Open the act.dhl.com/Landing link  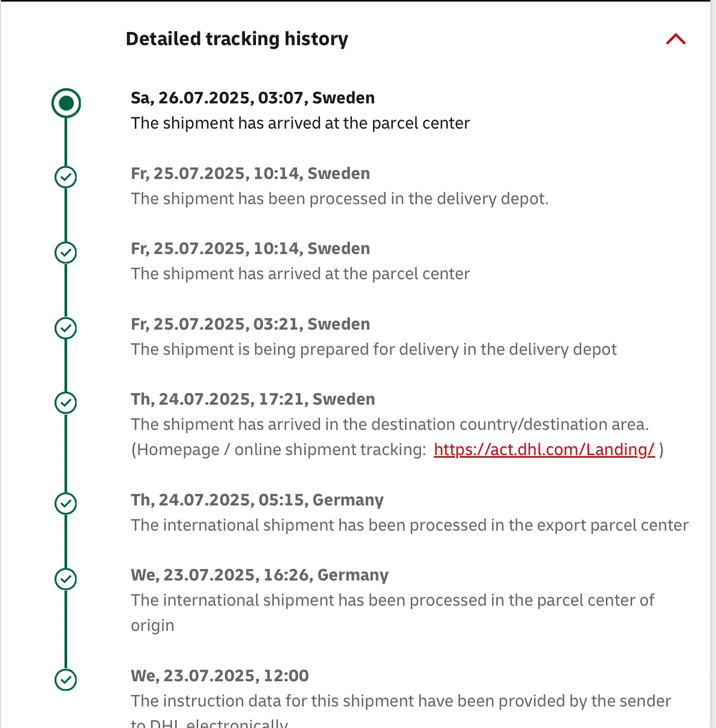[544, 450]
